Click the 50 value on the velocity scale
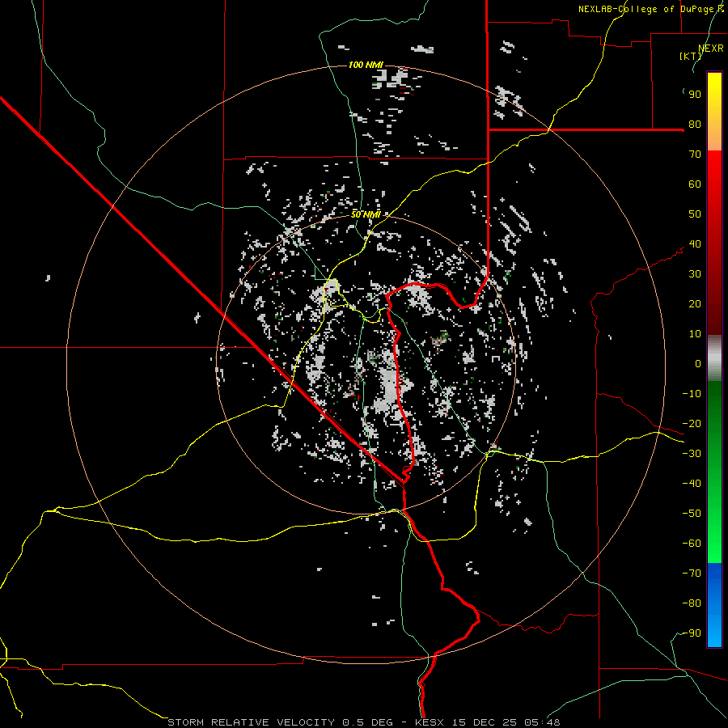Screen dimensions: 728x728 695,214
